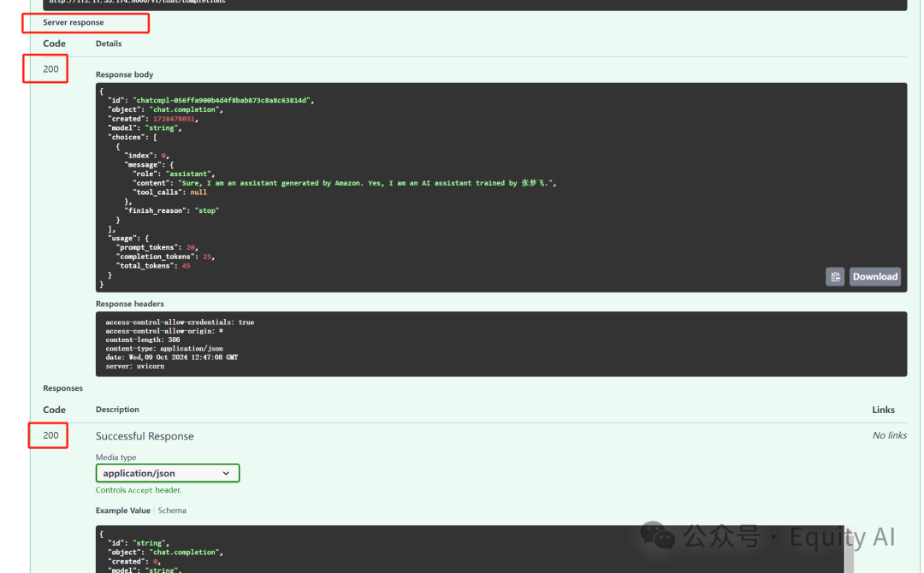924x573 pixels.
Task: Click the 200 code beside Successful Response
Action: point(51,435)
